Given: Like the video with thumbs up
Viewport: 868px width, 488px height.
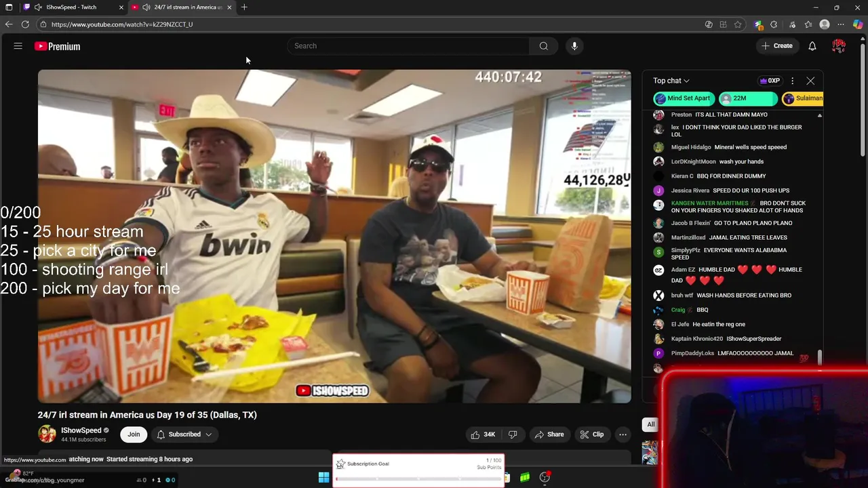Looking at the screenshot, I should coord(485,434).
